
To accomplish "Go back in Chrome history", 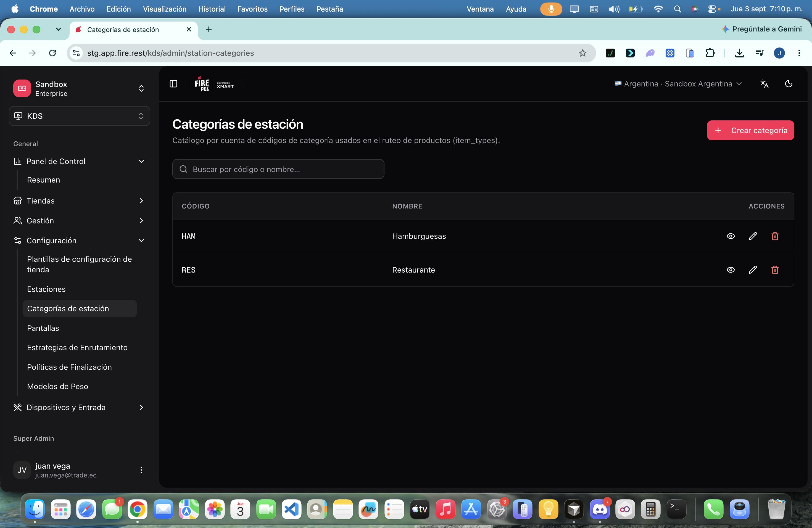I will [13, 53].
